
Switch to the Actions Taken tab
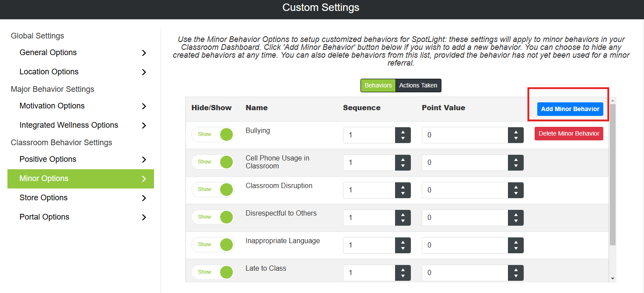pyautogui.click(x=418, y=86)
